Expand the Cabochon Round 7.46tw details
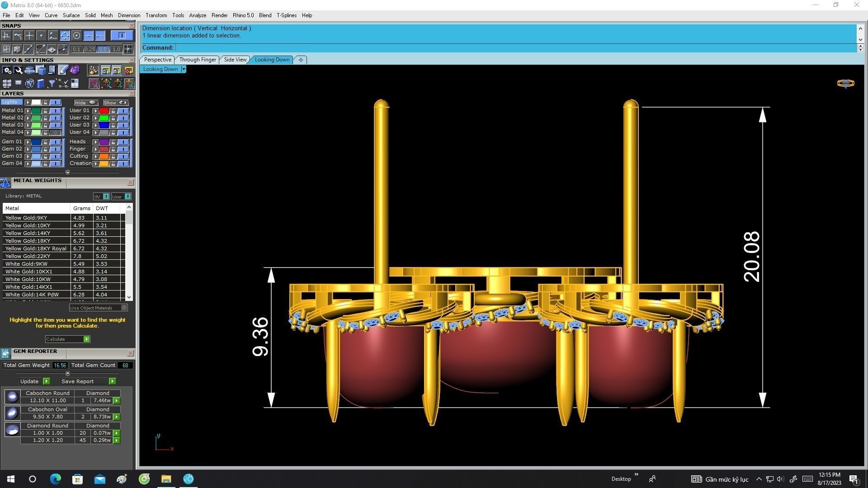Screen dimensions: 868x488 tap(117, 401)
